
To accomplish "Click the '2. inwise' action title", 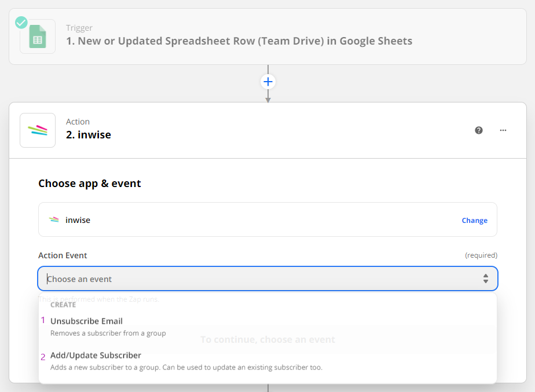I will (89, 135).
